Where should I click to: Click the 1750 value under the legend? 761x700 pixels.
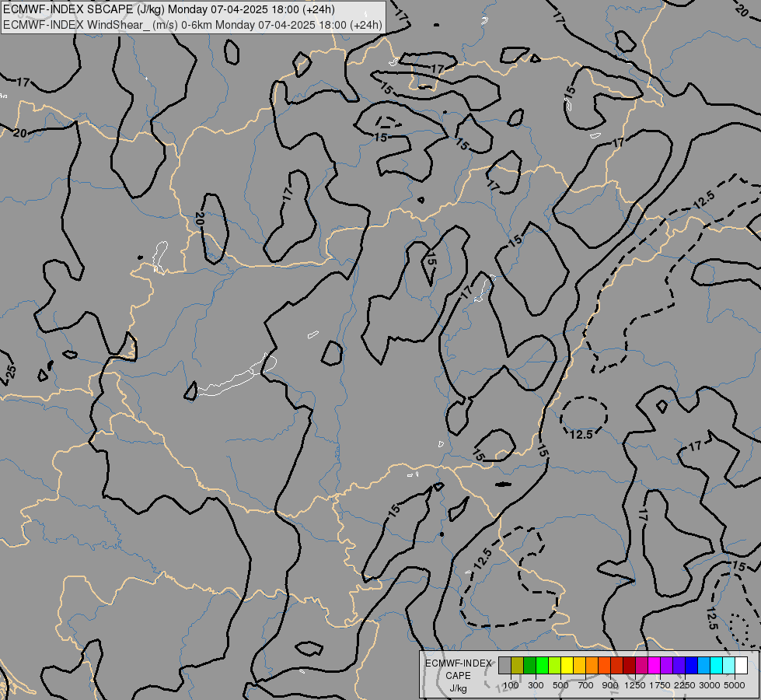pyautogui.click(x=660, y=685)
